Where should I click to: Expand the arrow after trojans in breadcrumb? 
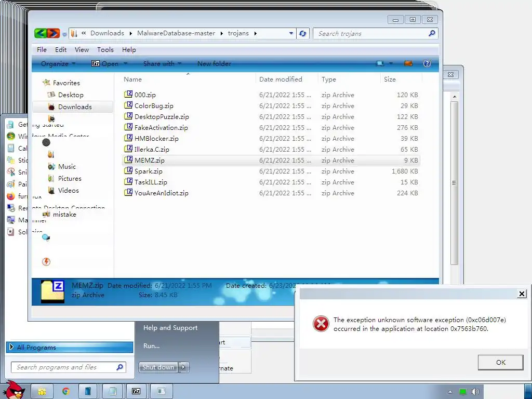[x=255, y=33]
